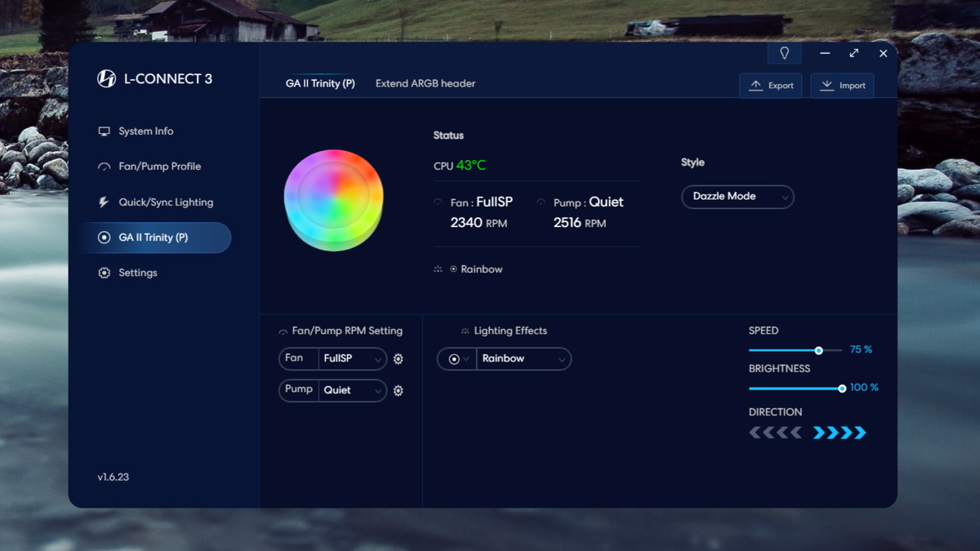Open the Style Dazzle Mode dropdown
The height and width of the screenshot is (551, 980).
pos(737,197)
